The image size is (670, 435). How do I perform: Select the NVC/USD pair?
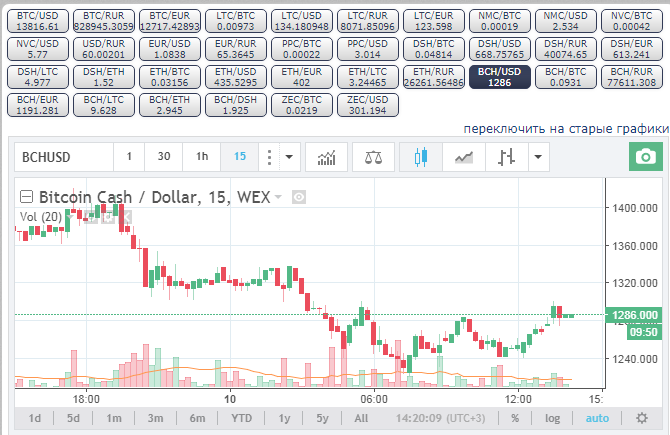(38, 49)
